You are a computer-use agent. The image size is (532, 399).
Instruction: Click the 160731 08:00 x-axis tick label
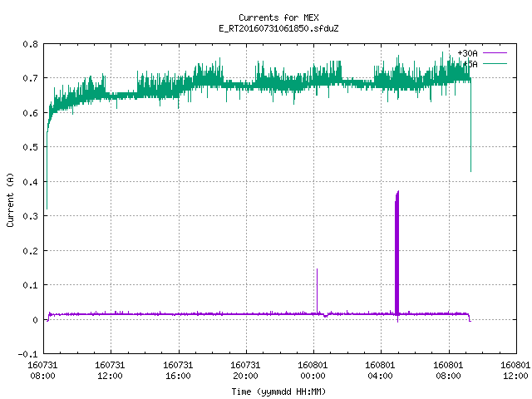click(42, 371)
